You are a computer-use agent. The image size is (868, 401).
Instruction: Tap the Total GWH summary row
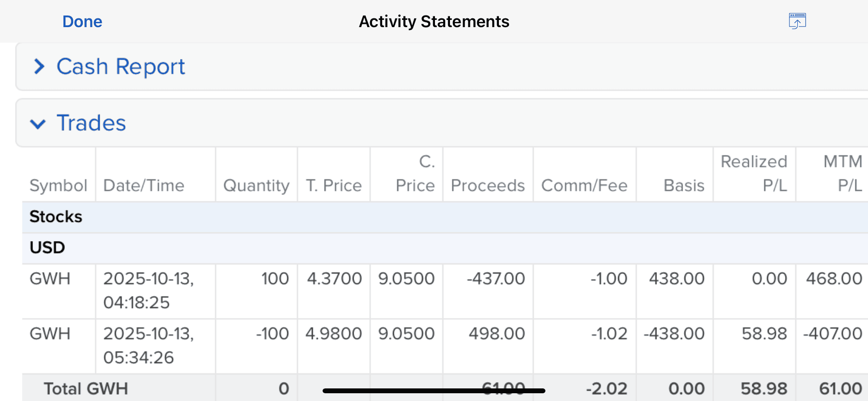pyautogui.click(x=86, y=388)
